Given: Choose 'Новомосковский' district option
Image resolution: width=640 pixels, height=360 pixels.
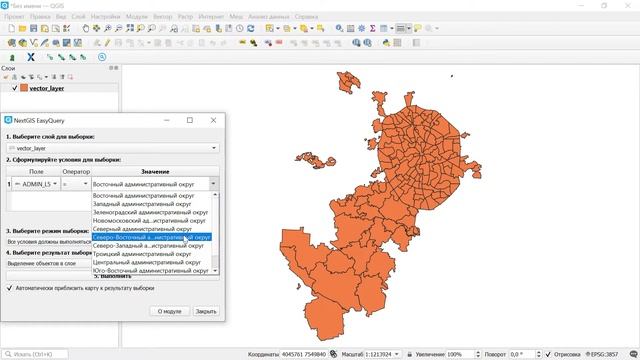Looking at the screenshot, I should tap(151, 220).
